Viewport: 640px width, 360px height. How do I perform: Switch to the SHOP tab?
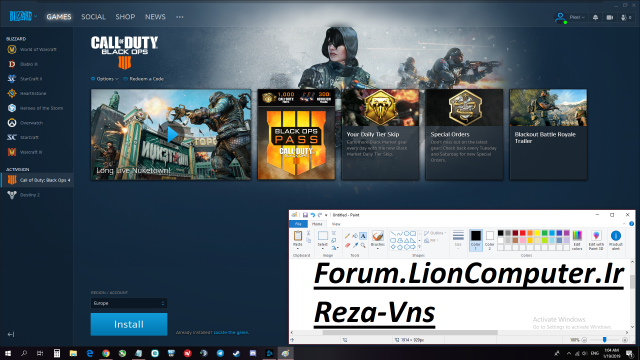tap(125, 17)
